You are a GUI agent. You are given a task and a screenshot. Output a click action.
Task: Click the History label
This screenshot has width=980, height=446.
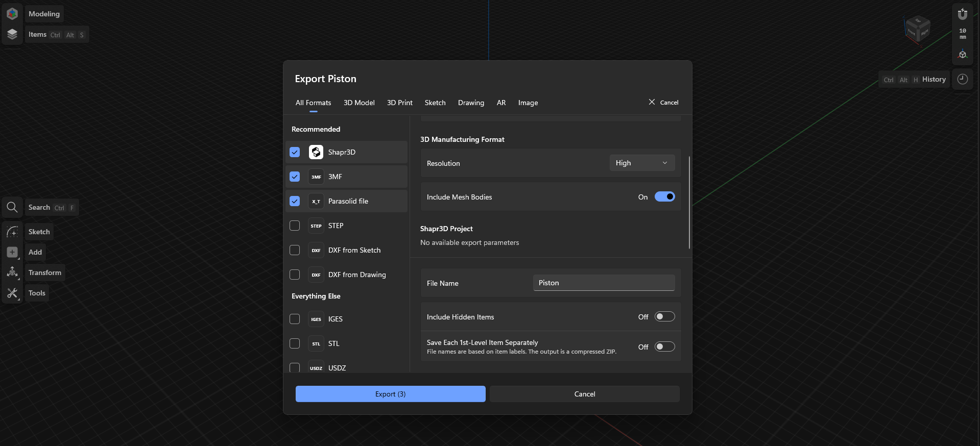(x=934, y=79)
